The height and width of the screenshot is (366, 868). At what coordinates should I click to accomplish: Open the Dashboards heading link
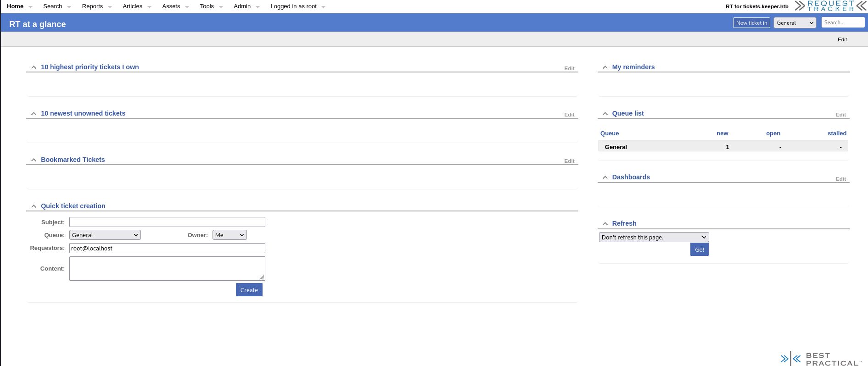point(631,177)
